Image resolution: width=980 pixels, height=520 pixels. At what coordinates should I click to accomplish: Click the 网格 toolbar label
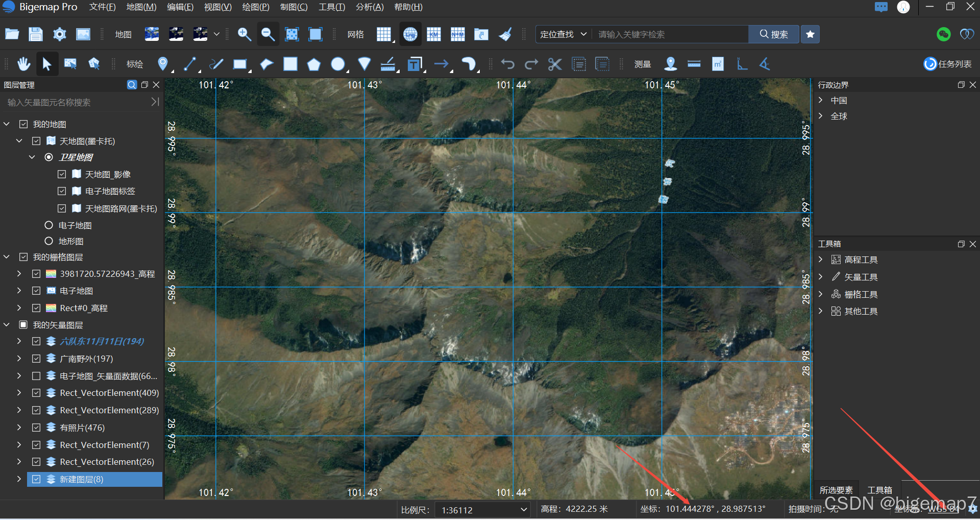tap(356, 34)
